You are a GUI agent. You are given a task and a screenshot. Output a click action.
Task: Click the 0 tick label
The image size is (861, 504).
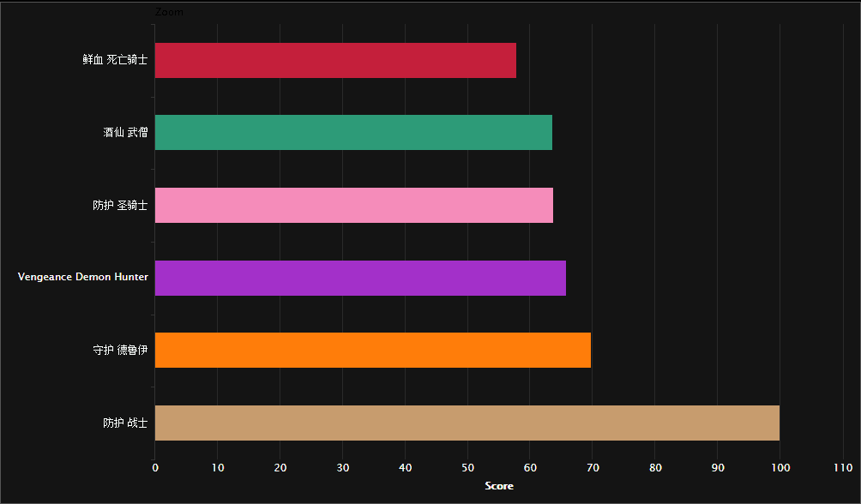point(155,468)
